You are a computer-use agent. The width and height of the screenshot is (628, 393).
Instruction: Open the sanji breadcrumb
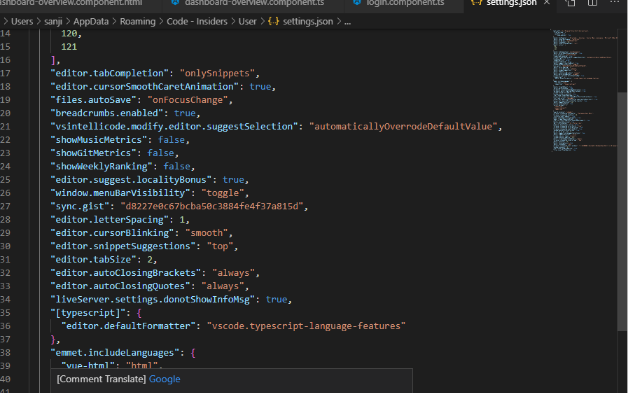(53, 22)
